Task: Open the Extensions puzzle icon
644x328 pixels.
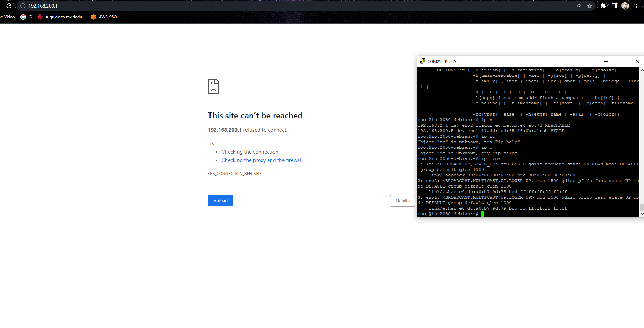Action: (x=603, y=6)
